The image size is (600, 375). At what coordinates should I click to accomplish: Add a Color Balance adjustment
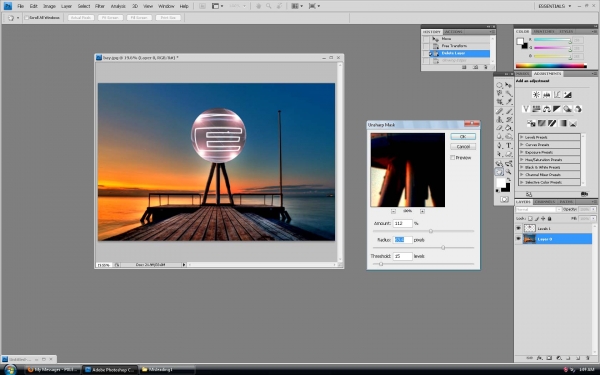coord(547,109)
